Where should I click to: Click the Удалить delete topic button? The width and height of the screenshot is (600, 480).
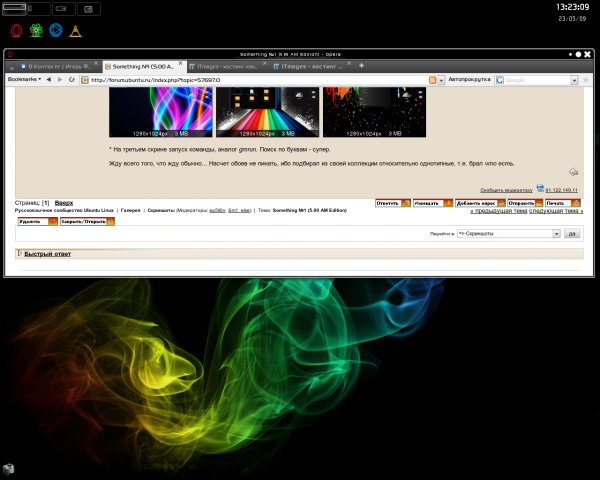coord(36,221)
